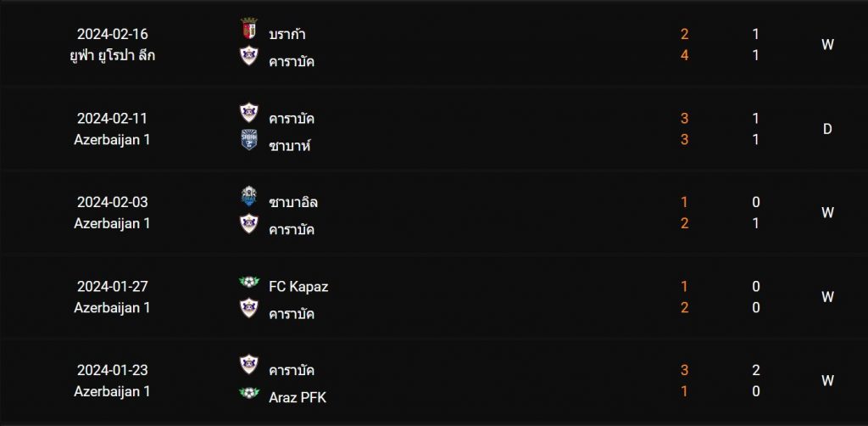Open the FC Kapaz team link
The image size is (868, 426).
click(x=298, y=286)
